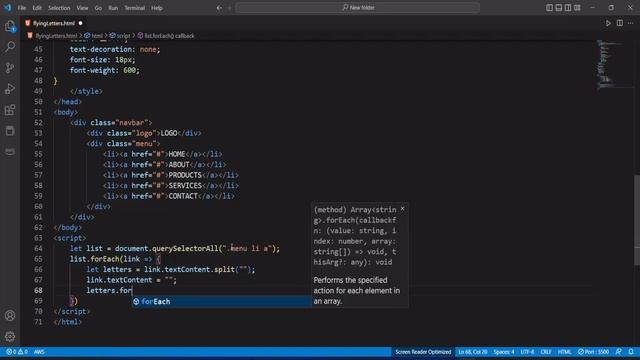
Task: Click PRODUCTS text on line 57
Action: tap(185, 175)
